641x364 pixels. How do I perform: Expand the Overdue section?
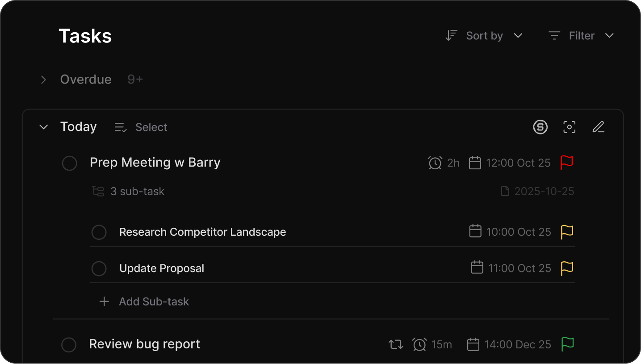[x=43, y=79]
